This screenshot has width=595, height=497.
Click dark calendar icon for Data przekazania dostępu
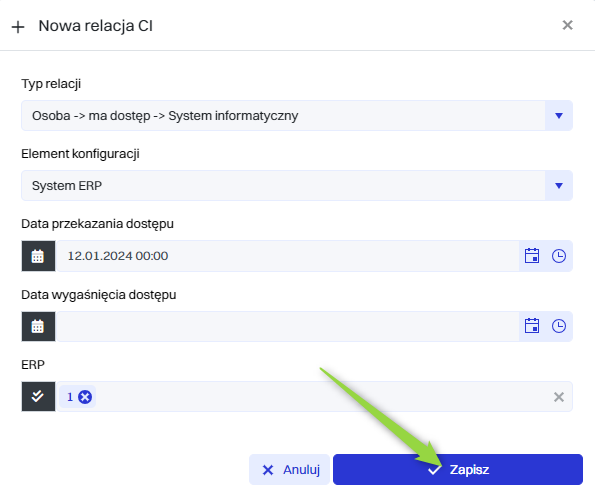tap(38, 256)
